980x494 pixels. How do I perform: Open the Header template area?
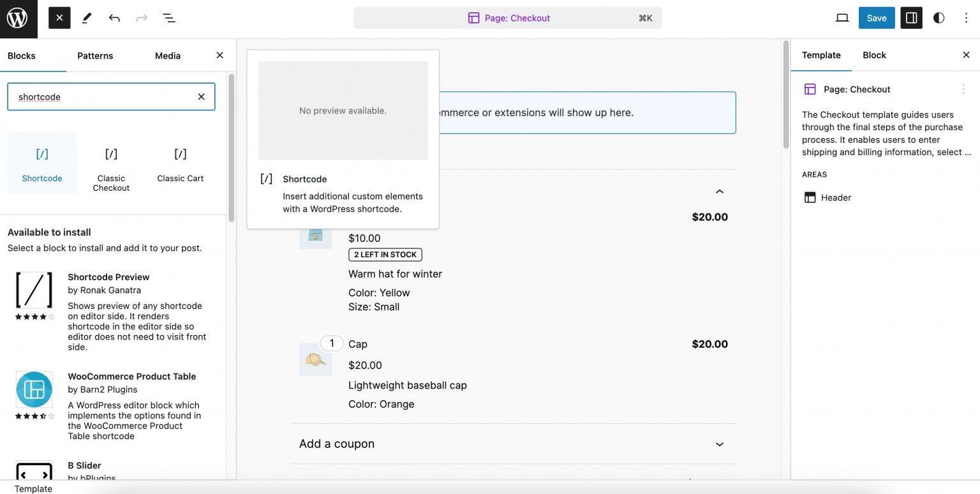[835, 197]
